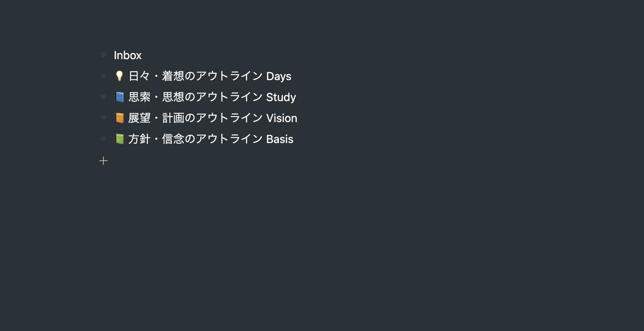Click the orange book icon beside Vision
644x331 pixels.
pos(119,118)
